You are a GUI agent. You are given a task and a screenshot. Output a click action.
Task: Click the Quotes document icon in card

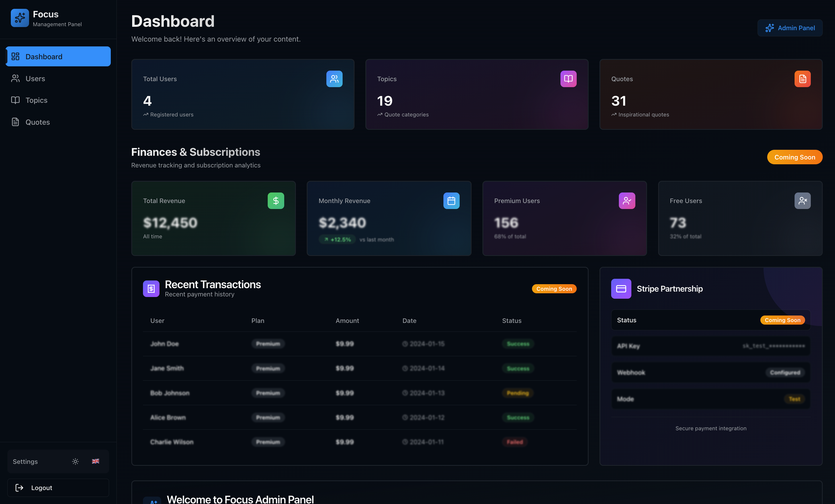pyautogui.click(x=802, y=79)
